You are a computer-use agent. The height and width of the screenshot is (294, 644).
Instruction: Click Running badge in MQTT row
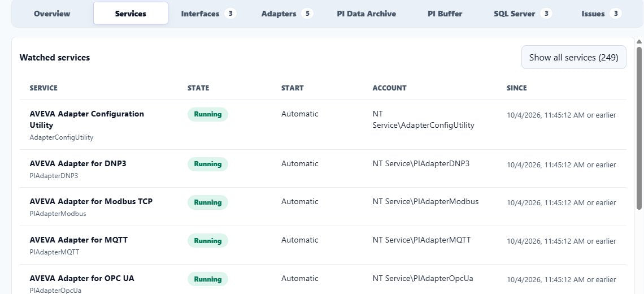208,240
